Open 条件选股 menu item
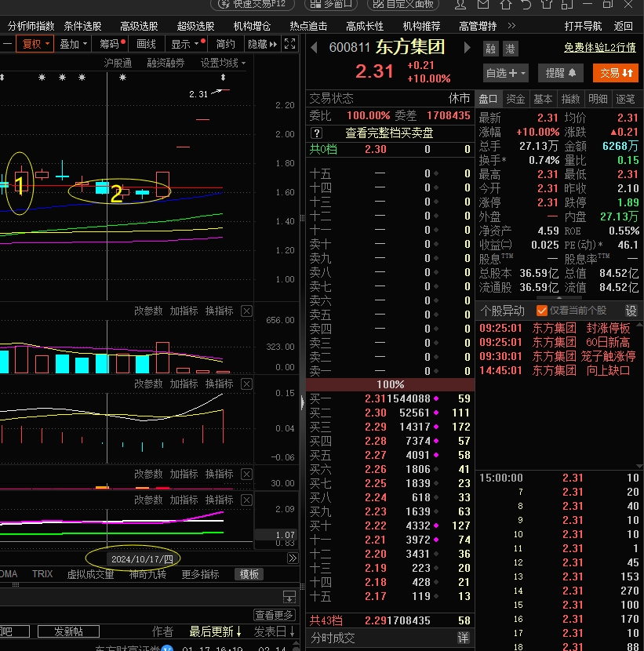The height and width of the screenshot is (651, 644). (82, 26)
